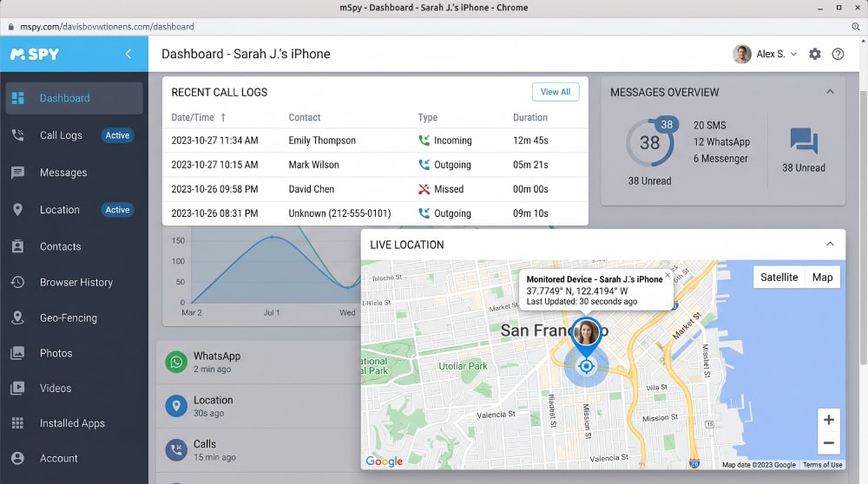Open Browser History in the sidebar

(74, 282)
